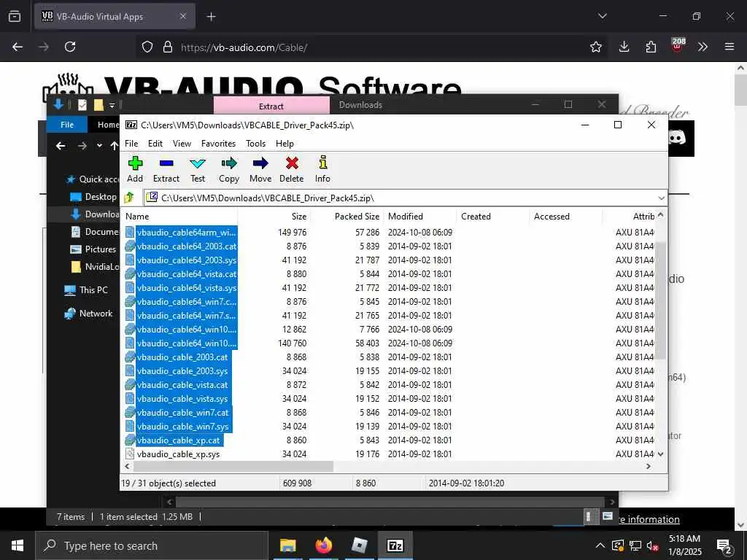Open the Favorites menu in 7-Zip
747x560 pixels.
coord(218,144)
